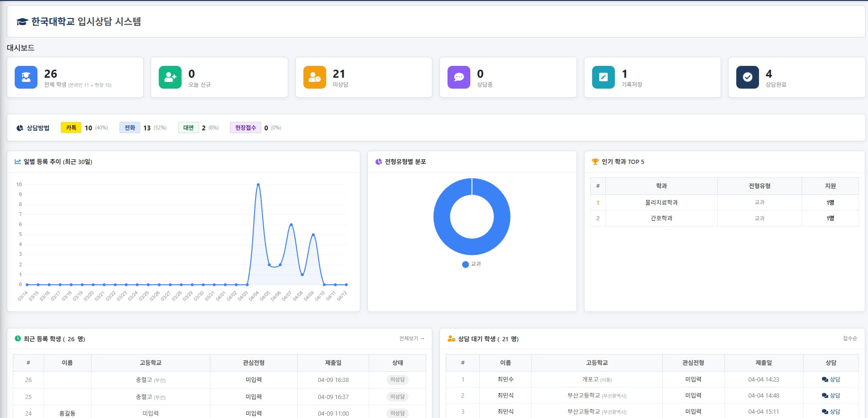Click the teal record saved icon
Screen dimensions: 868x418
click(x=603, y=77)
